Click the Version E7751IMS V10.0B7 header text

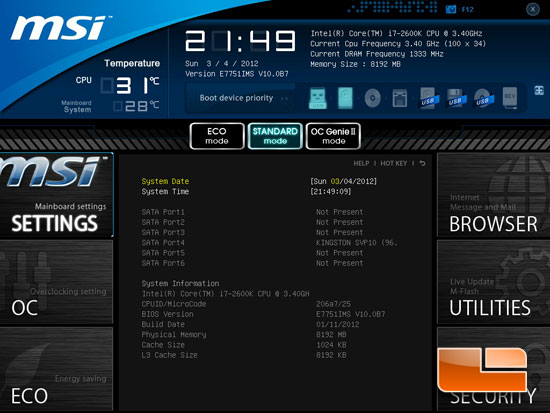pyautogui.click(x=237, y=74)
